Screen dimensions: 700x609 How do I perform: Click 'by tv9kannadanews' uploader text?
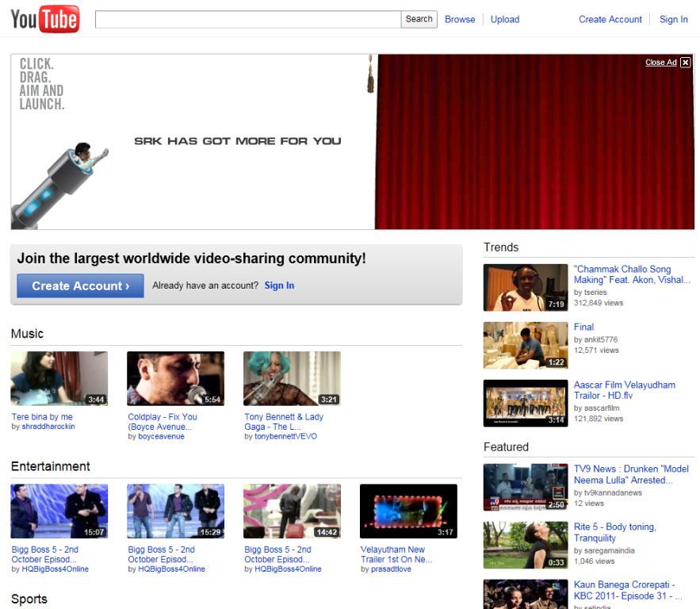point(607,492)
